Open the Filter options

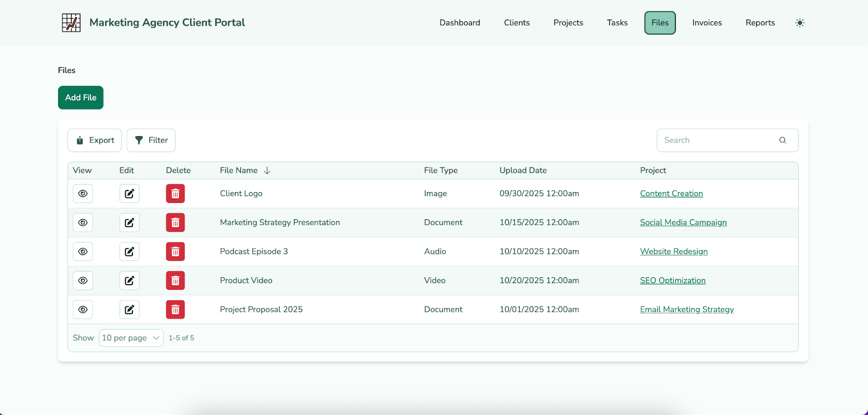[151, 141]
